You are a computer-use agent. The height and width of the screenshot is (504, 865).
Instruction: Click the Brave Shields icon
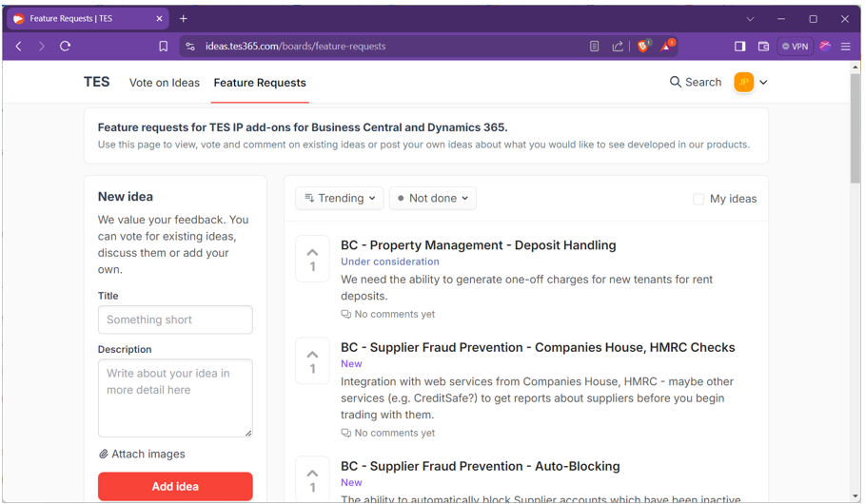pyautogui.click(x=643, y=46)
